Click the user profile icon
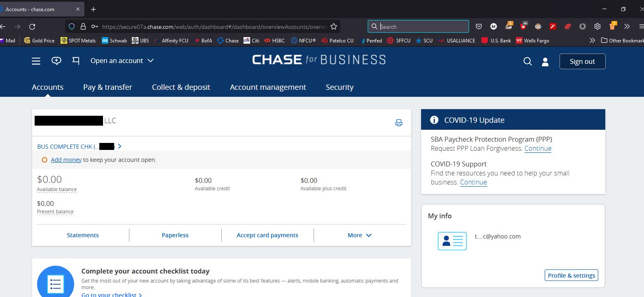Image resolution: width=644 pixels, height=297 pixels. tap(545, 62)
